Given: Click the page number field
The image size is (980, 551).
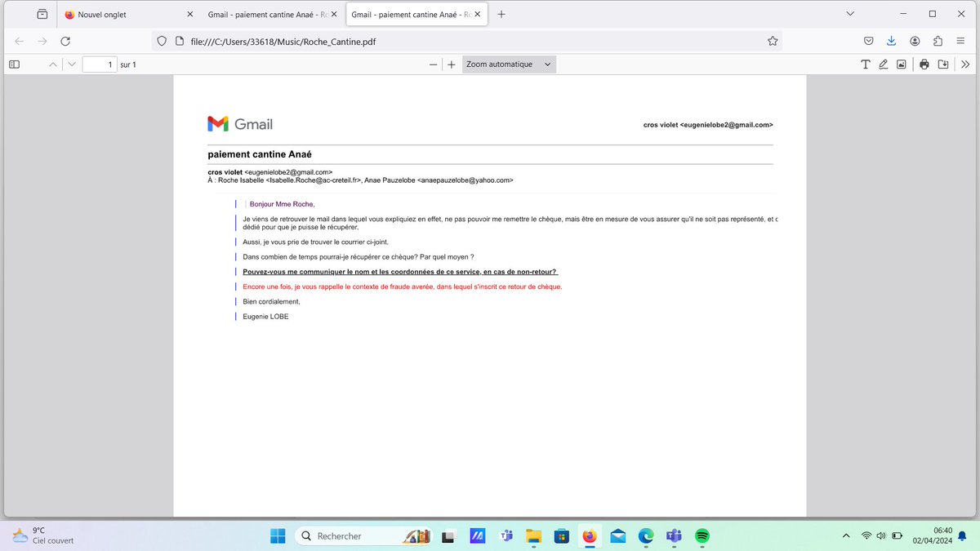Looking at the screenshot, I should [x=100, y=64].
